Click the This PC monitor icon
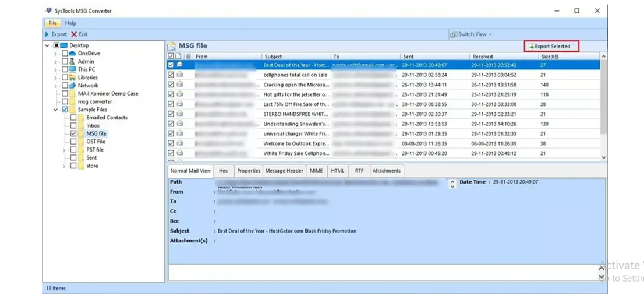Screen dimensions: 644x299 pyautogui.click(x=72, y=69)
